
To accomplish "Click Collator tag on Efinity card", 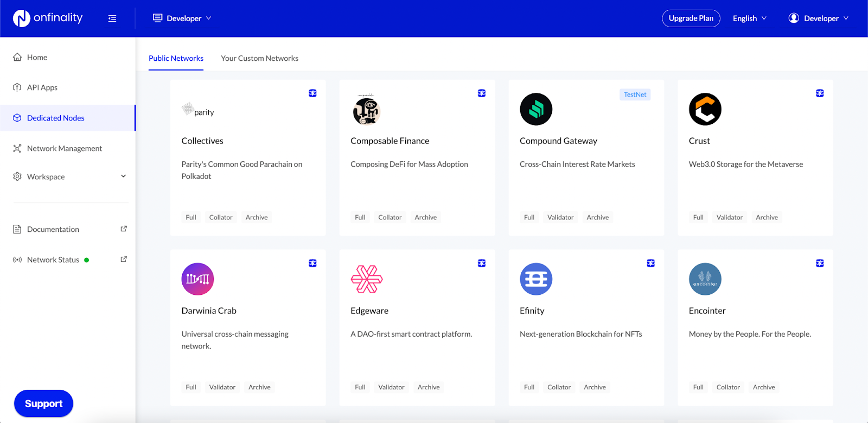I will pyautogui.click(x=559, y=387).
